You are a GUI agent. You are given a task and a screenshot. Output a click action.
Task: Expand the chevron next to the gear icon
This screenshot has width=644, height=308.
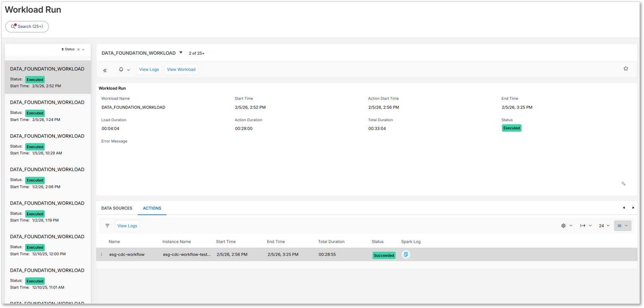[x=571, y=226]
